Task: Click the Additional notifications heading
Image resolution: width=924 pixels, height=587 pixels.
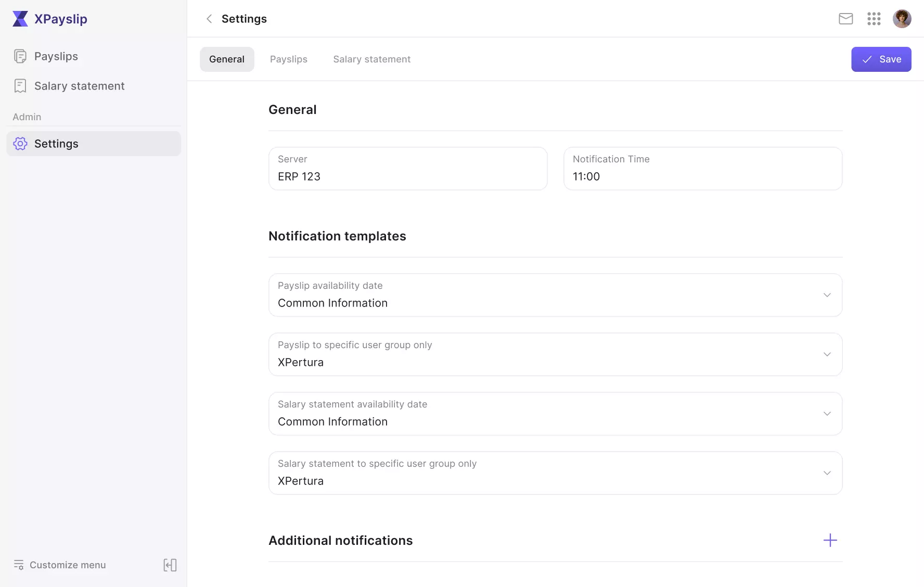Action: coord(340,541)
